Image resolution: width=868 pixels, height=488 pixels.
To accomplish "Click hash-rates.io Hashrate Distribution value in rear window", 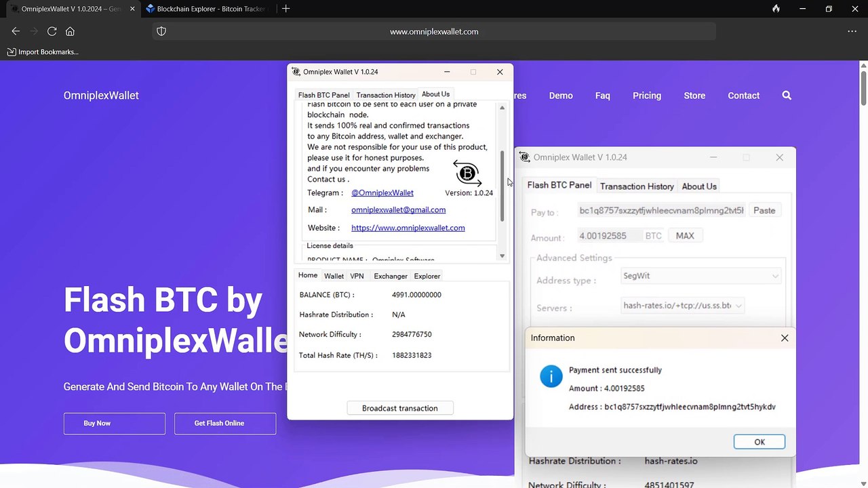I will [671, 461].
